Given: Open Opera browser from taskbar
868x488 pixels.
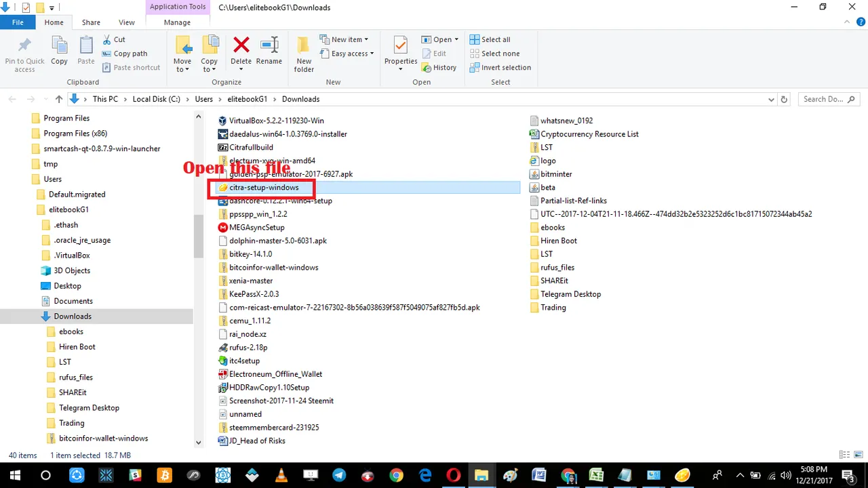Looking at the screenshot, I should point(454,475).
